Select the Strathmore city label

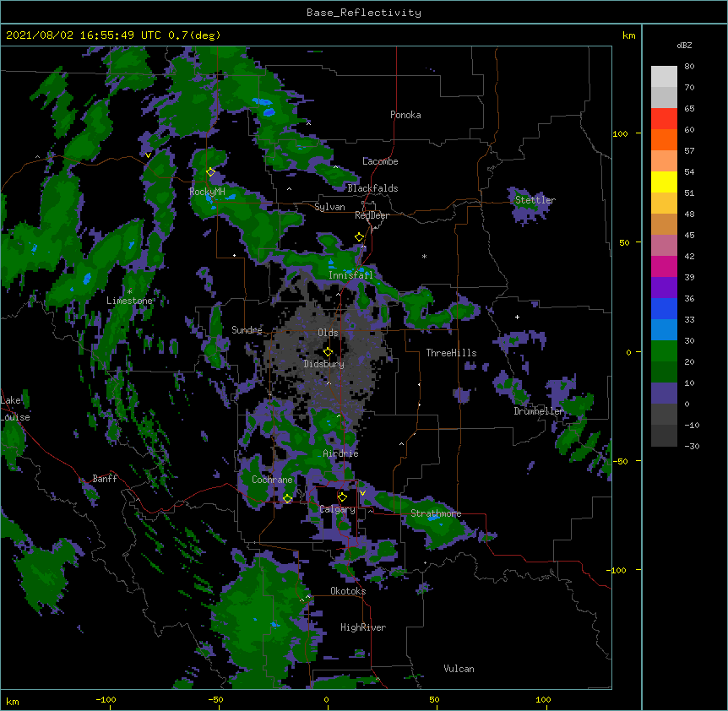point(436,513)
